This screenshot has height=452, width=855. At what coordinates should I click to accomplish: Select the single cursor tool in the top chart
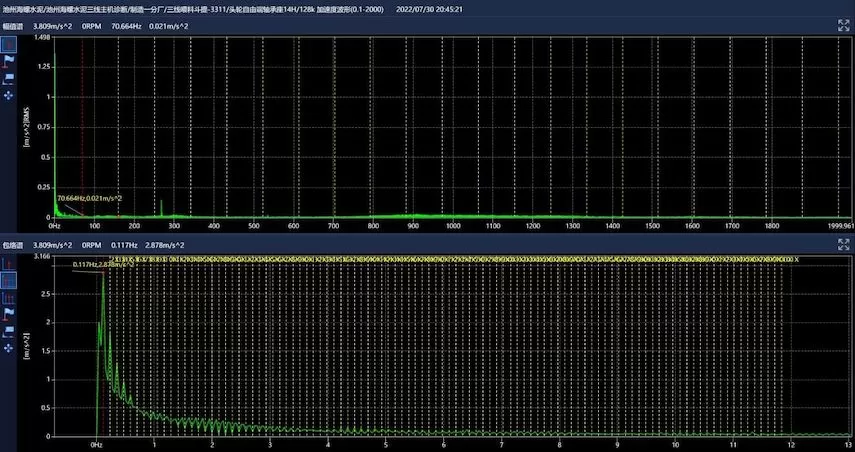(x=9, y=44)
